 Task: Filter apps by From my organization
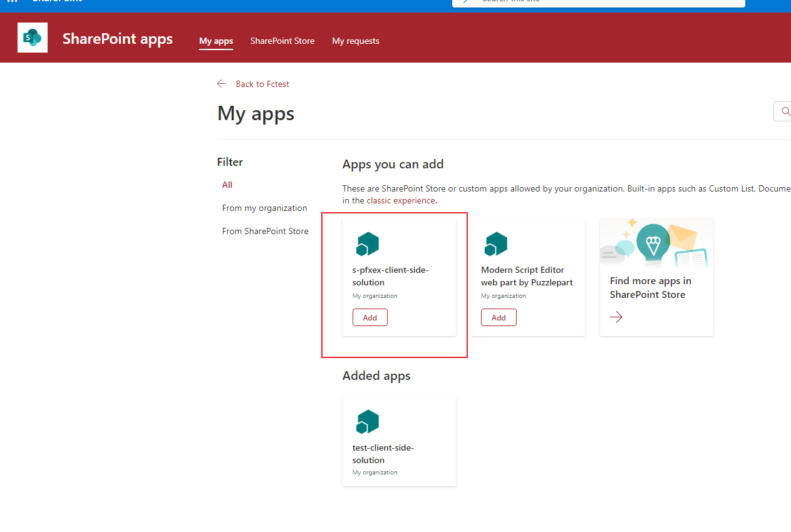pyautogui.click(x=265, y=208)
